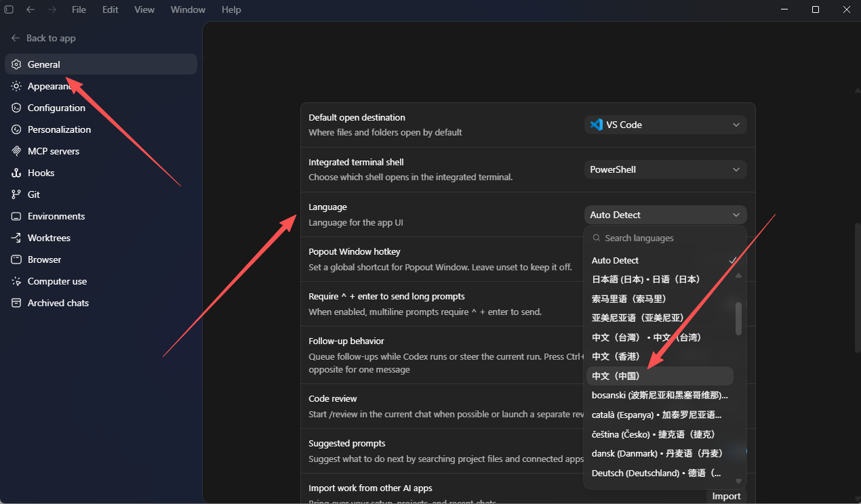Image resolution: width=861 pixels, height=504 pixels.
Task: Collapse the Auto Detect language dropdown
Action: pyautogui.click(x=665, y=215)
